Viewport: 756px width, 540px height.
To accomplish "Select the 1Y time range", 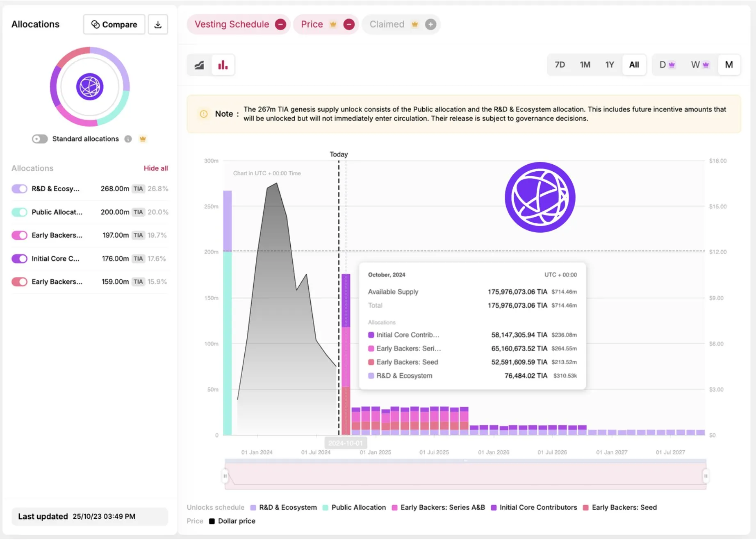I will coord(610,65).
